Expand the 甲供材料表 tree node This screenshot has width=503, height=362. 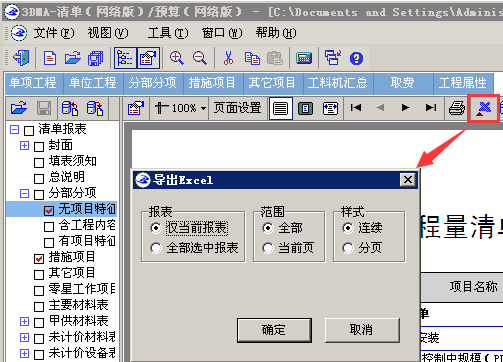tap(24, 321)
